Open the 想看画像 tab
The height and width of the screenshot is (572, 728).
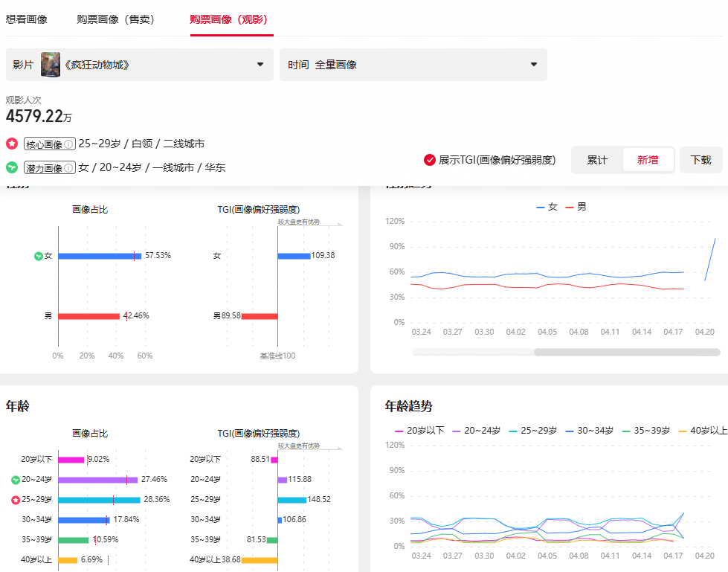(27, 19)
